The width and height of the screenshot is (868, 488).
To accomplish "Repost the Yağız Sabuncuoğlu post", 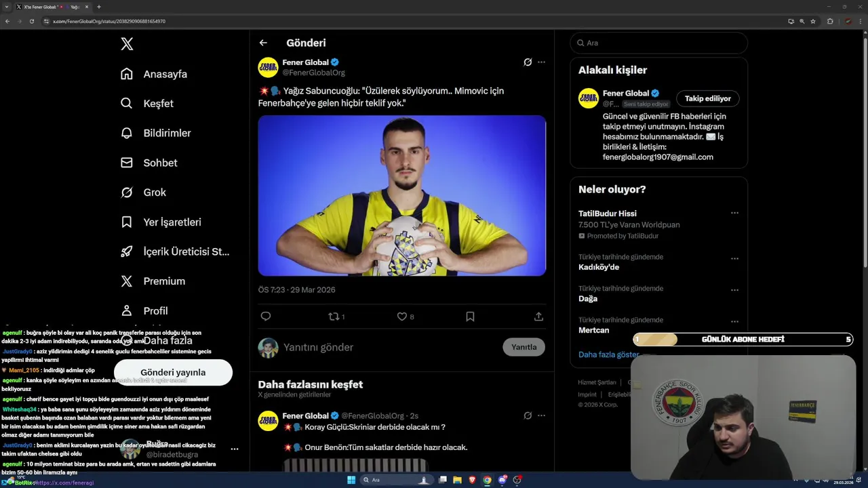I will click(334, 317).
